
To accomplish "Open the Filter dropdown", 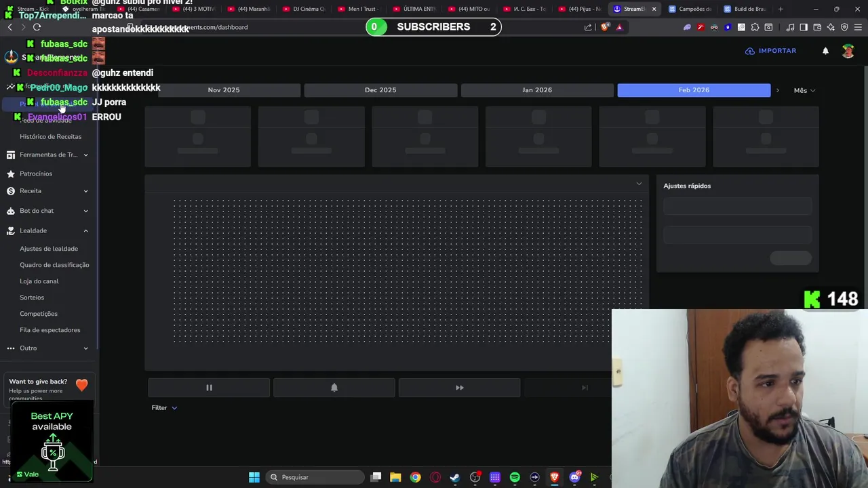I will (164, 407).
